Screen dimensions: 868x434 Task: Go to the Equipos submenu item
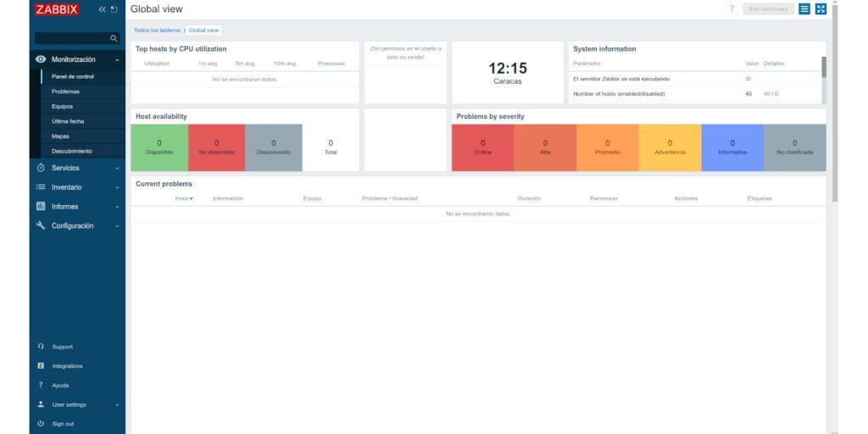(x=62, y=106)
